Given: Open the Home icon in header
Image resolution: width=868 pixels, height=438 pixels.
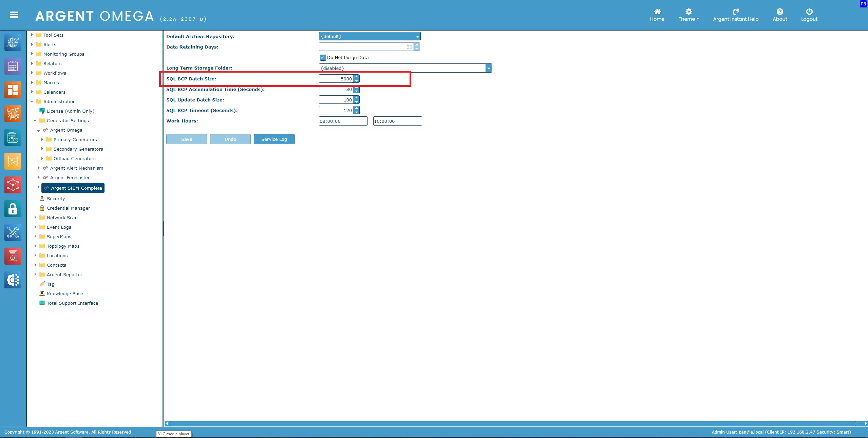Looking at the screenshot, I should click(x=657, y=12).
